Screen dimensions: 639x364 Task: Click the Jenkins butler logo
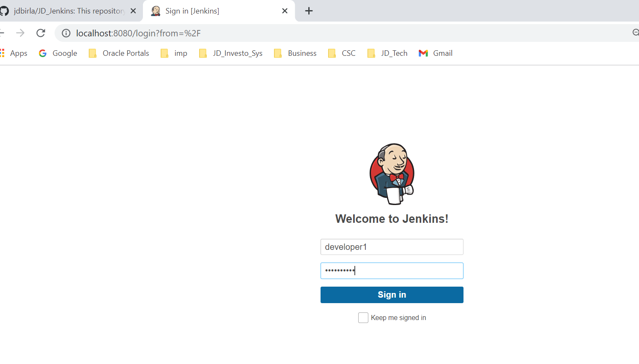[392, 174]
